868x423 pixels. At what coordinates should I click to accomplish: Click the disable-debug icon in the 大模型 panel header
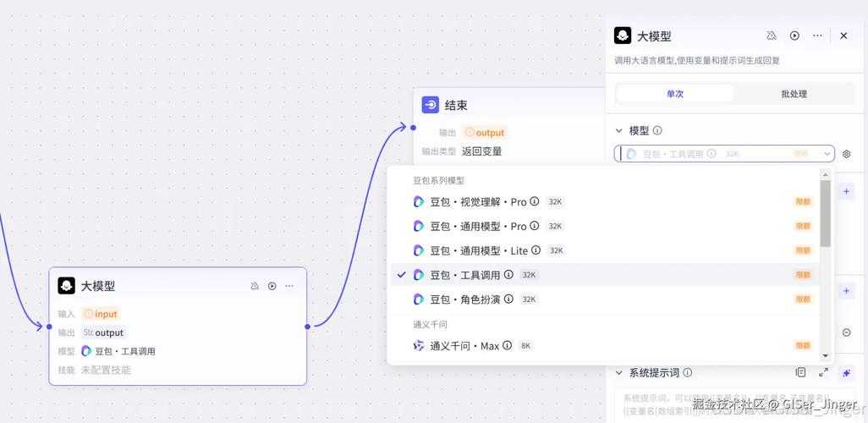point(771,36)
